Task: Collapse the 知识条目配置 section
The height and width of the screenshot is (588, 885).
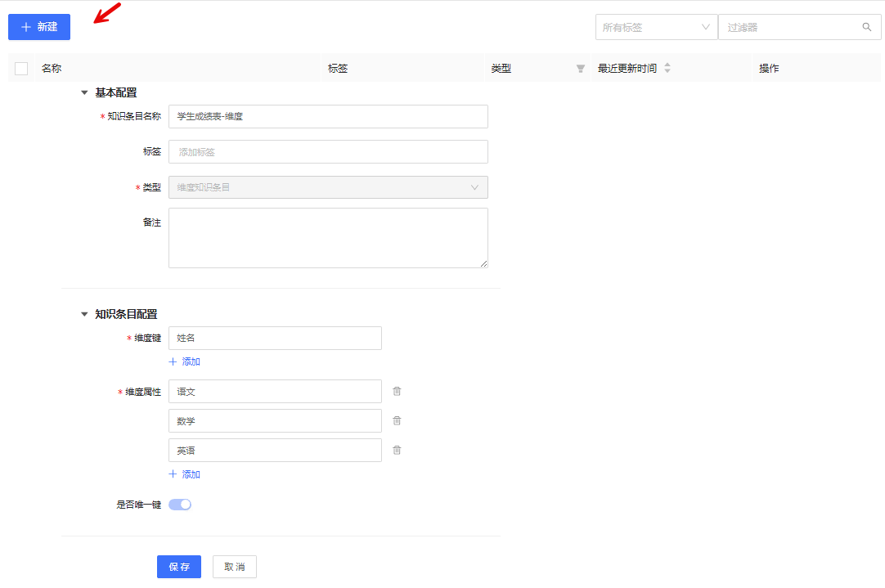Action: [x=84, y=314]
